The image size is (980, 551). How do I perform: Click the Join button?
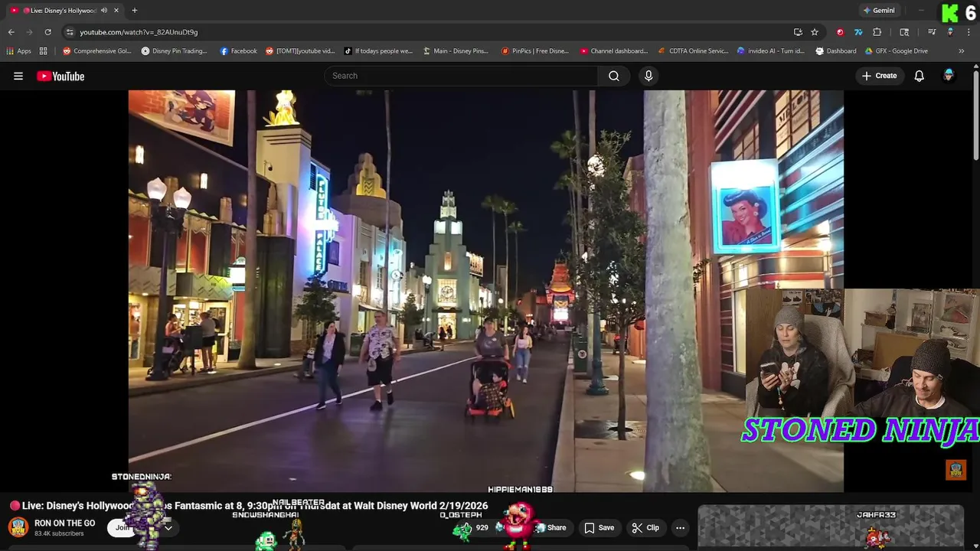pyautogui.click(x=122, y=527)
